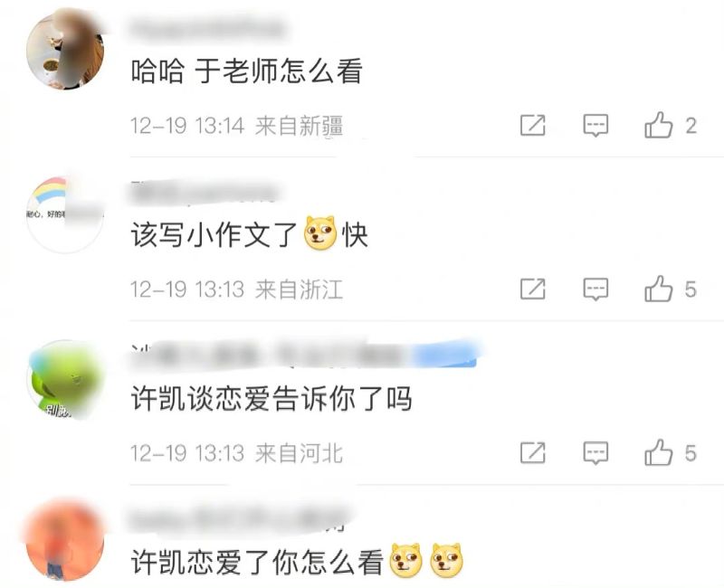
Task: Open the green frog avatar profile
Action: coord(65,379)
